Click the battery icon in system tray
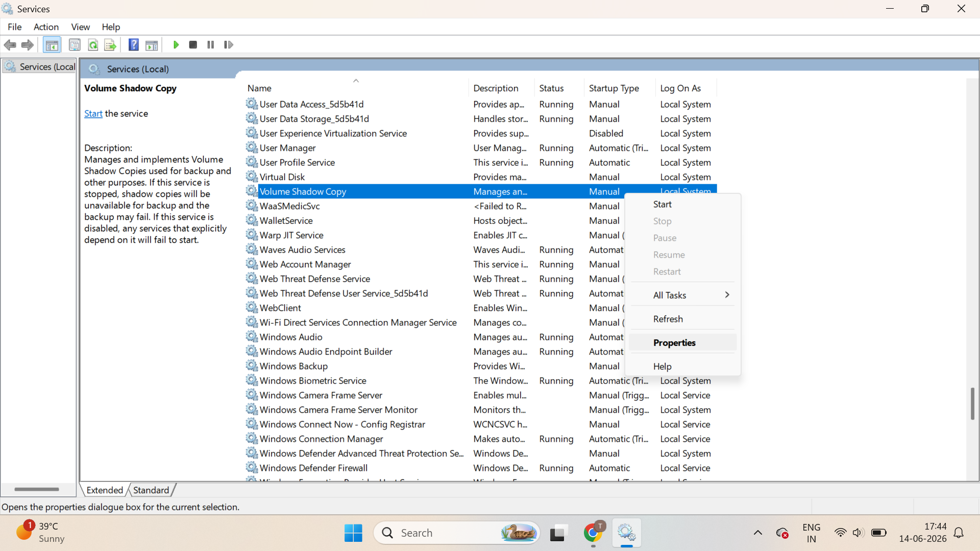This screenshot has height=551, width=980. click(878, 533)
